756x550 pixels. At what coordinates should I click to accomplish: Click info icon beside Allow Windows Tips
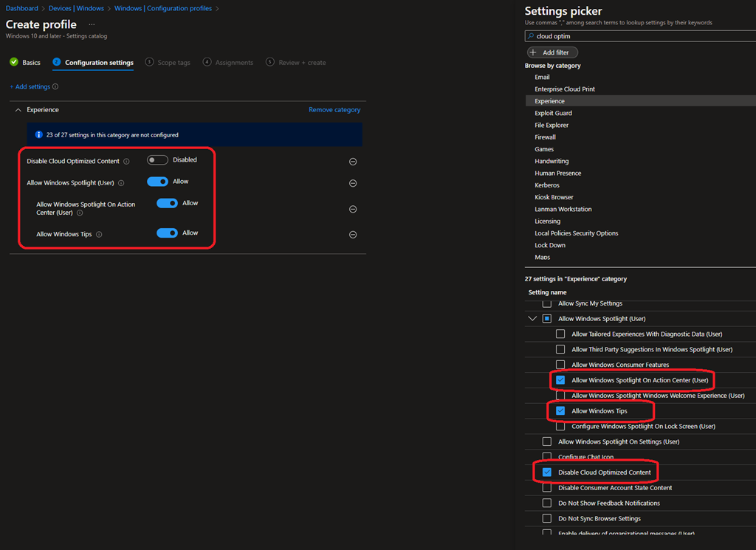99,235
